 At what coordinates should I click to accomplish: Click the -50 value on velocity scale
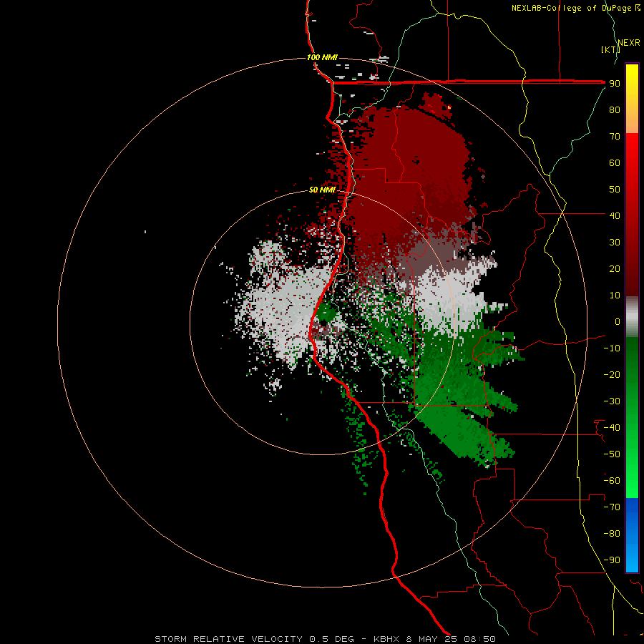pyautogui.click(x=612, y=454)
